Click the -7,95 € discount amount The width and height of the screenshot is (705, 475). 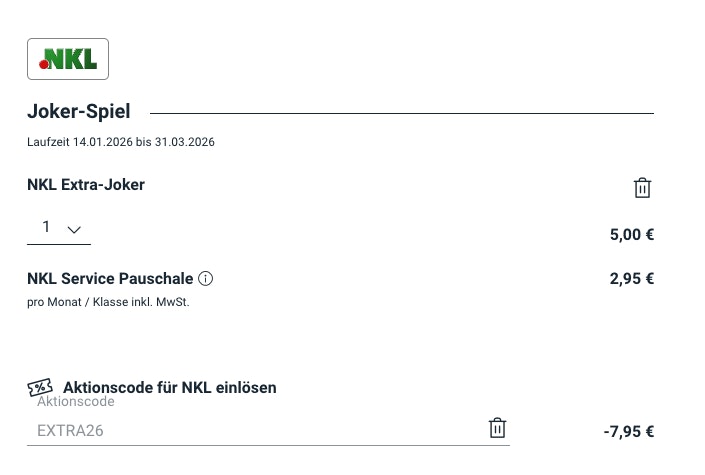[x=628, y=432]
